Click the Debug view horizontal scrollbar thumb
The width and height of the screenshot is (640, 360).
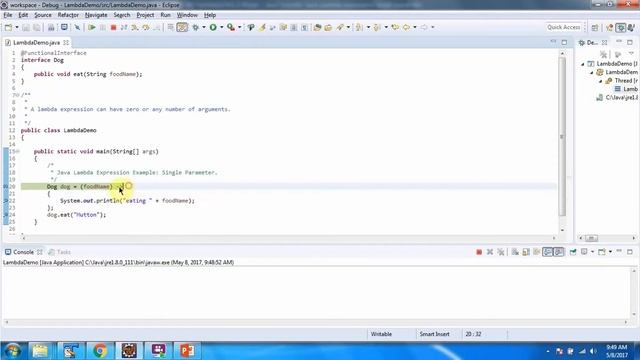tap(591, 238)
